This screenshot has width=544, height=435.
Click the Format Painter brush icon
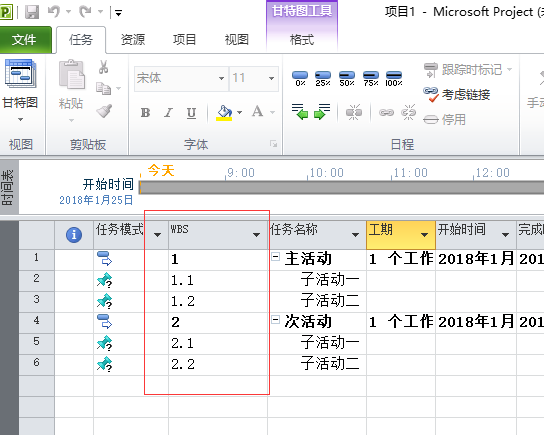(x=104, y=111)
